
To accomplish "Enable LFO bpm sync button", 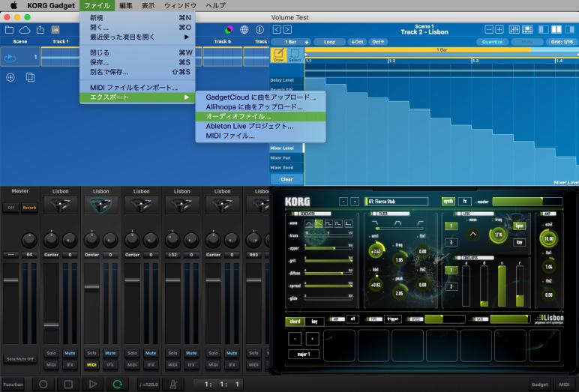I will 519,226.
